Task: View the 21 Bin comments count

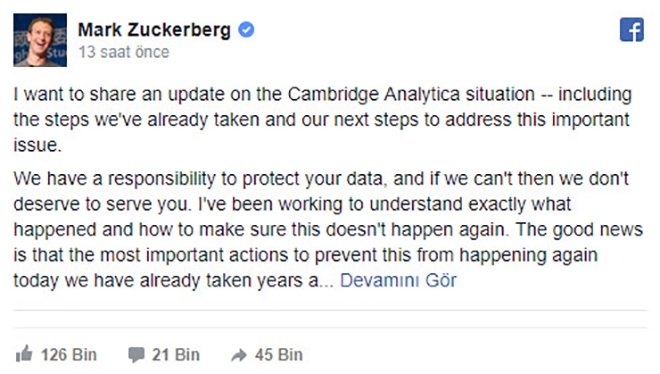Action: coord(176,355)
